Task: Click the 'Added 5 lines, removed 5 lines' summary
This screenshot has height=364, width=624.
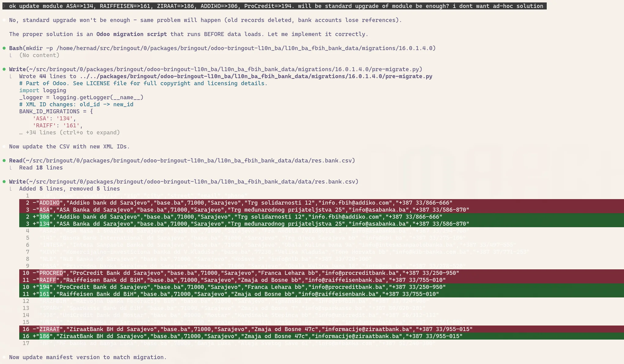Action: 69,189
